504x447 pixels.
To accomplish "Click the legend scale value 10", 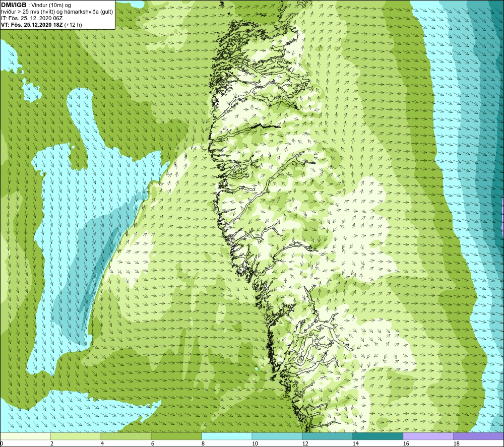I will pos(255,444).
